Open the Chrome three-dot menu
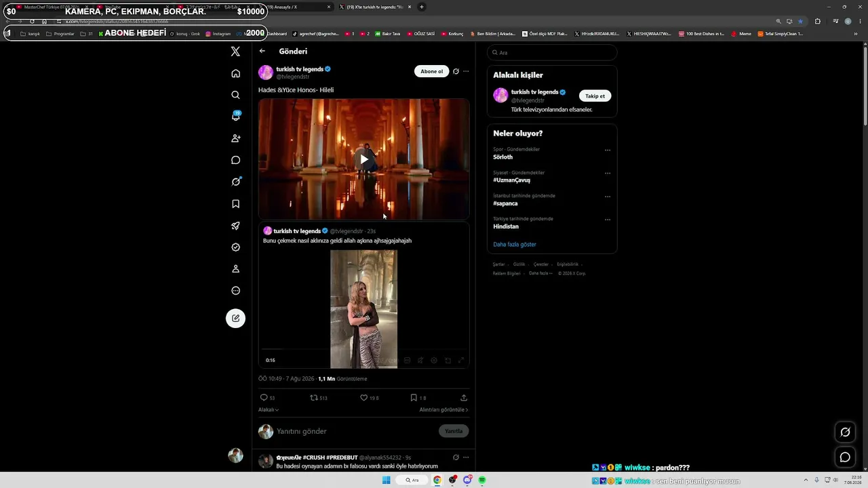868x488 pixels. click(x=861, y=21)
